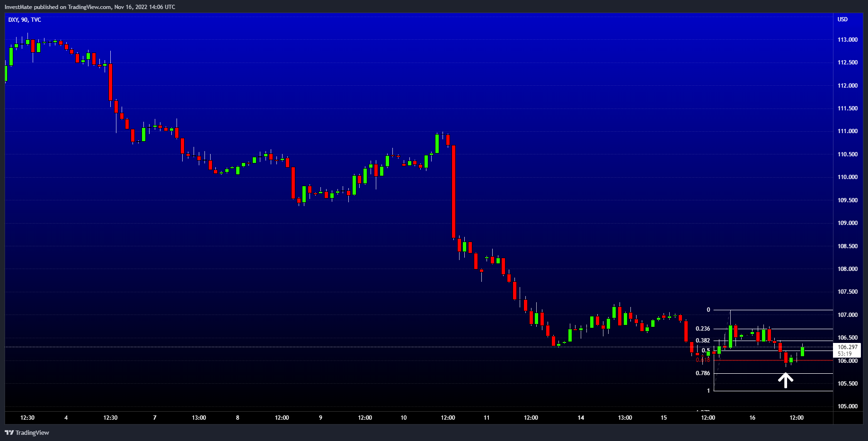Click the Fibonacci 0.5 level label
Viewport: 868px width, 441px height.
pyautogui.click(x=706, y=351)
